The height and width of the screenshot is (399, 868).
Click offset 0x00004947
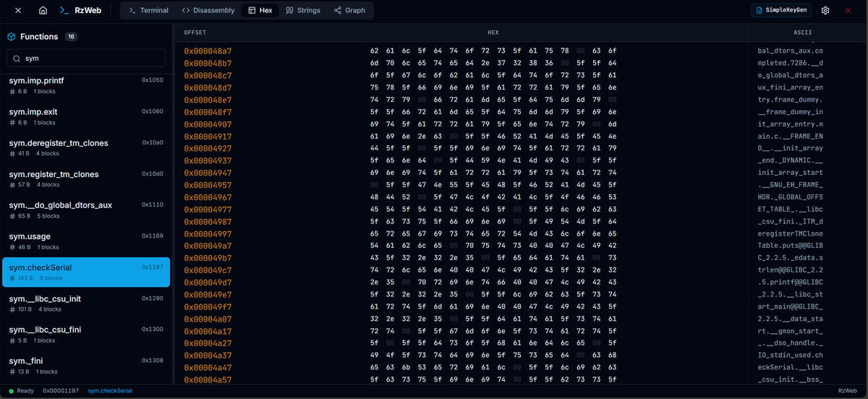[208, 173]
